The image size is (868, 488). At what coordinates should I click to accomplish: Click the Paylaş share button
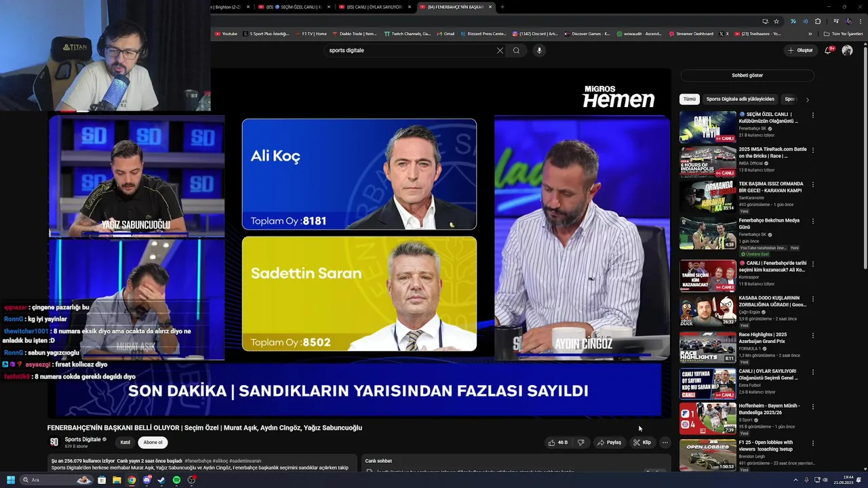pos(609,443)
